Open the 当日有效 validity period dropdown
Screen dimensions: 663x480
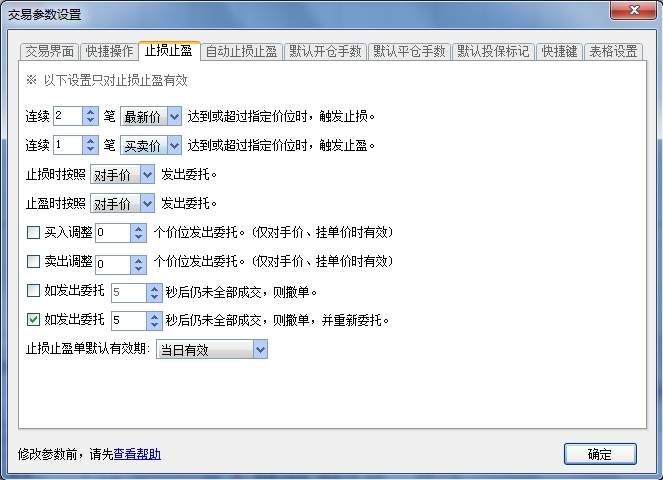point(212,349)
